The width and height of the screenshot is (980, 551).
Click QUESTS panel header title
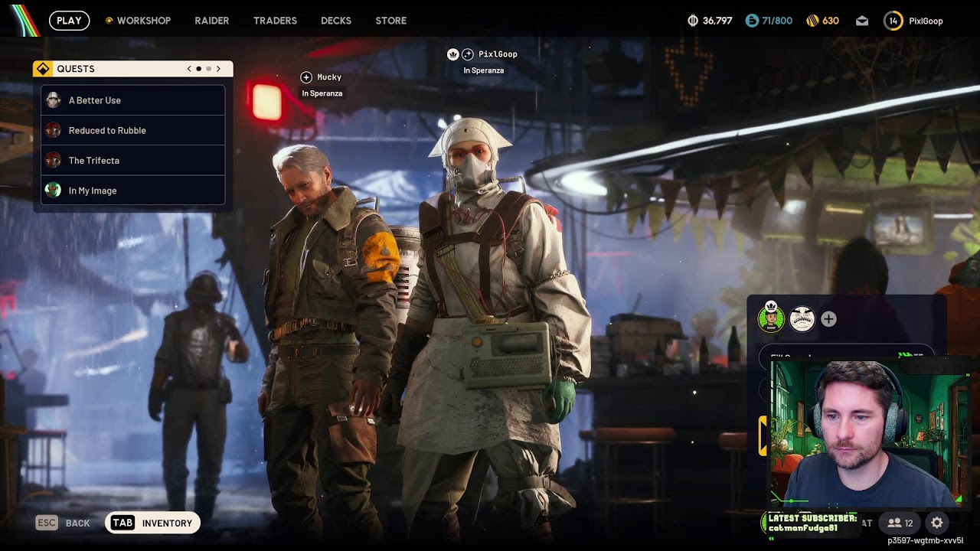click(76, 69)
